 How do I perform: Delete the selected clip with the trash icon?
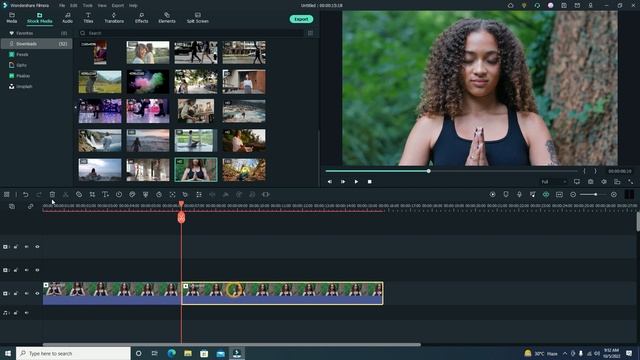pos(52,195)
